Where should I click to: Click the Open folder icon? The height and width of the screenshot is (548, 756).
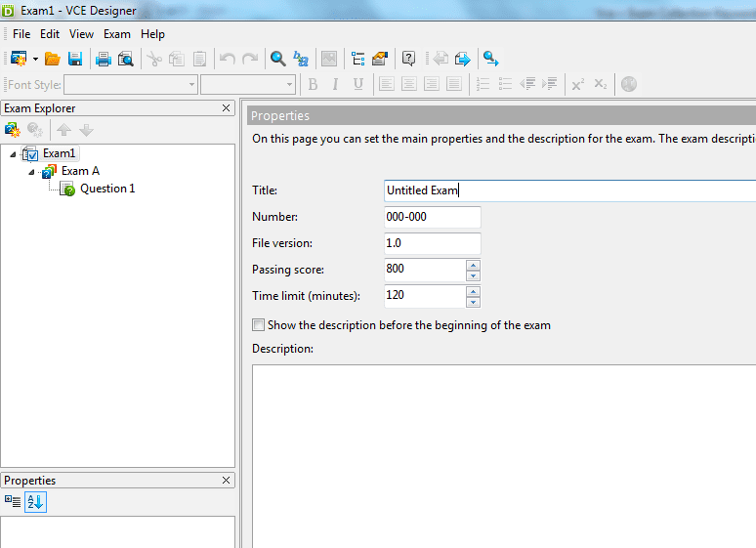click(52, 59)
